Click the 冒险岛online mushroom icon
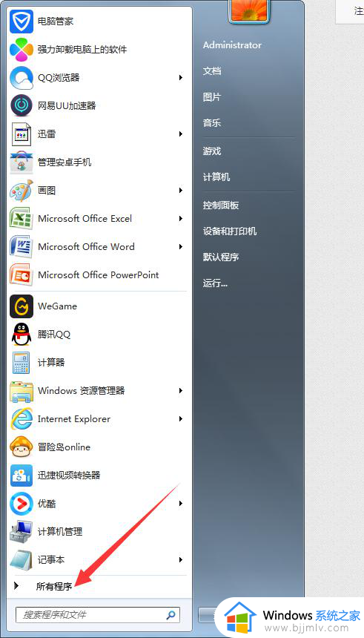The width and height of the screenshot is (364, 638). (21, 447)
